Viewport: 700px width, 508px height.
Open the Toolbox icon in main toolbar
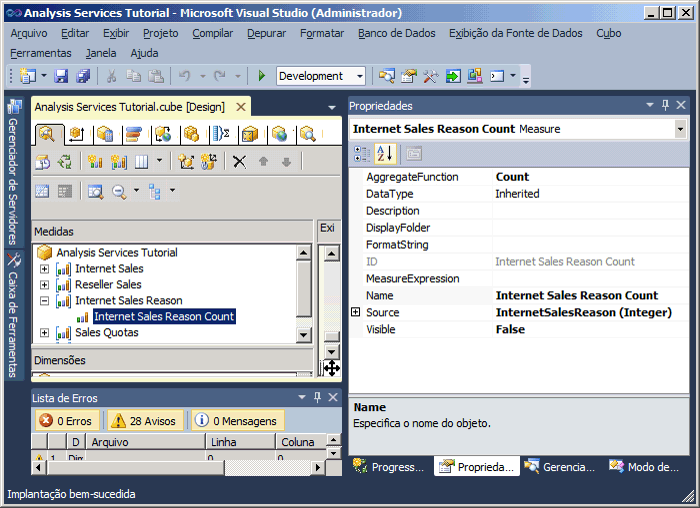click(x=431, y=76)
